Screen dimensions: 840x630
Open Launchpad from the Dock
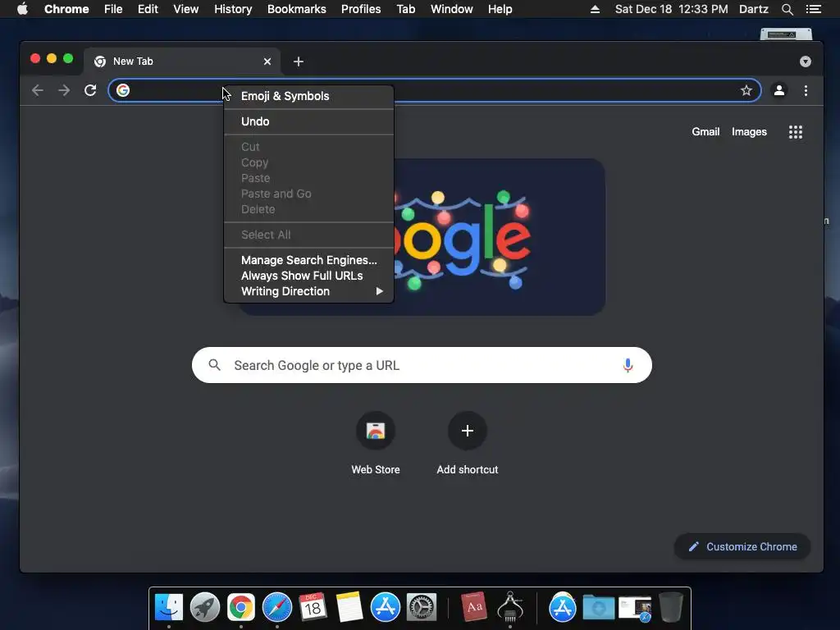(204, 608)
